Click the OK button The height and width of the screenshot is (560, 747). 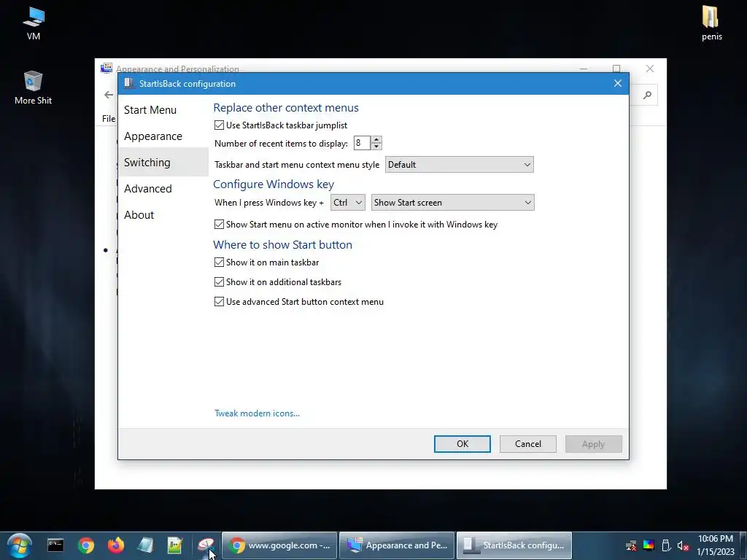click(462, 444)
